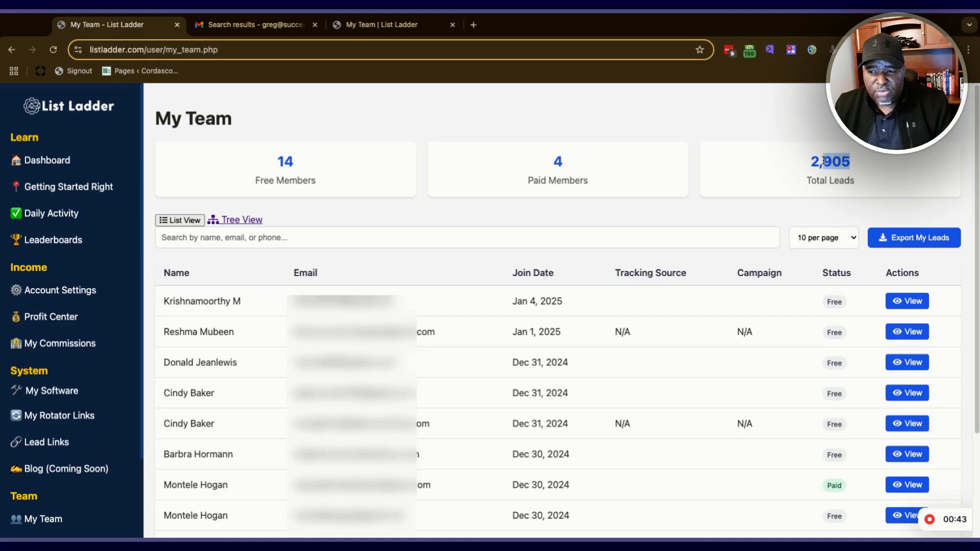The height and width of the screenshot is (551, 980).
Task: Click the purple arrow extension icon
Action: [x=770, y=49]
